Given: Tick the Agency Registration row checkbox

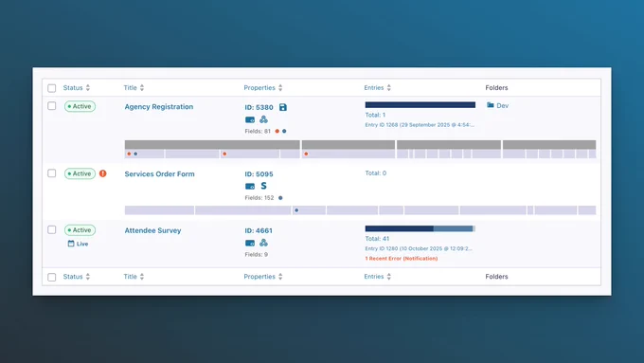Looking at the screenshot, I should click(x=52, y=106).
